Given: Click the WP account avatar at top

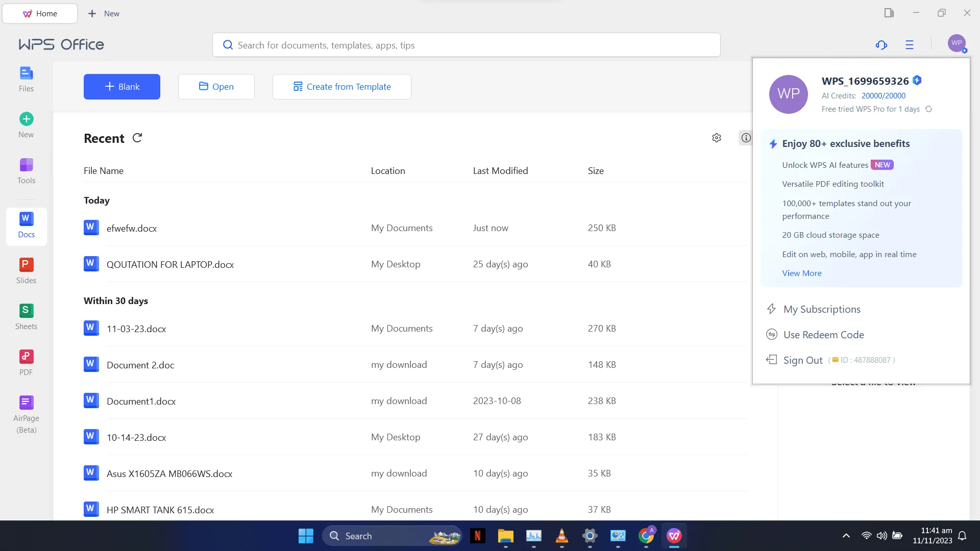Looking at the screenshot, I should (957, 43).
